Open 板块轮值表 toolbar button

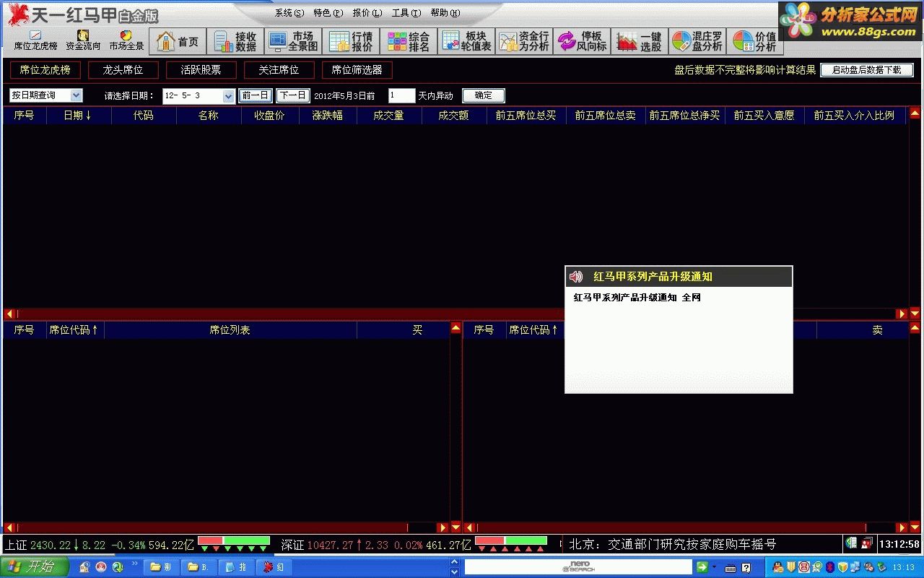(x=466, y=42)
